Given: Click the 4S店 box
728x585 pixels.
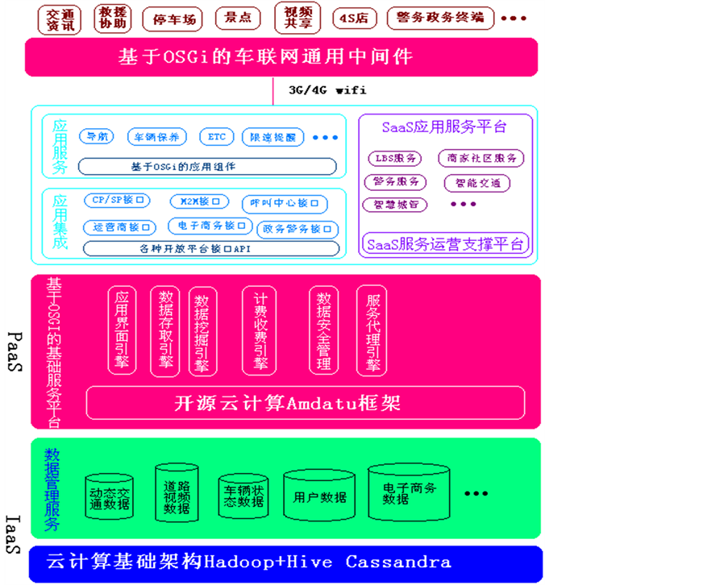Looking at the screenshot, I should 356,19.
